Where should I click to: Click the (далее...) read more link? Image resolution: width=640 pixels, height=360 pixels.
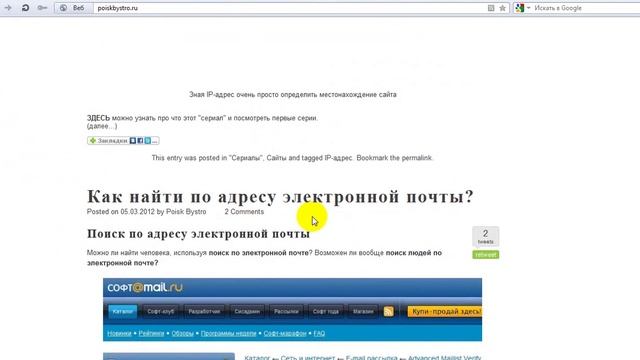coord(102,126)
